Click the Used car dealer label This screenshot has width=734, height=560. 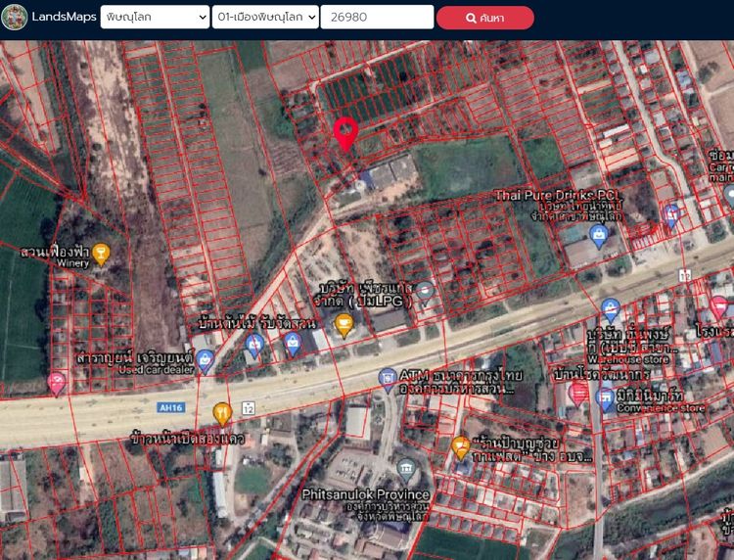click(156, 369)
